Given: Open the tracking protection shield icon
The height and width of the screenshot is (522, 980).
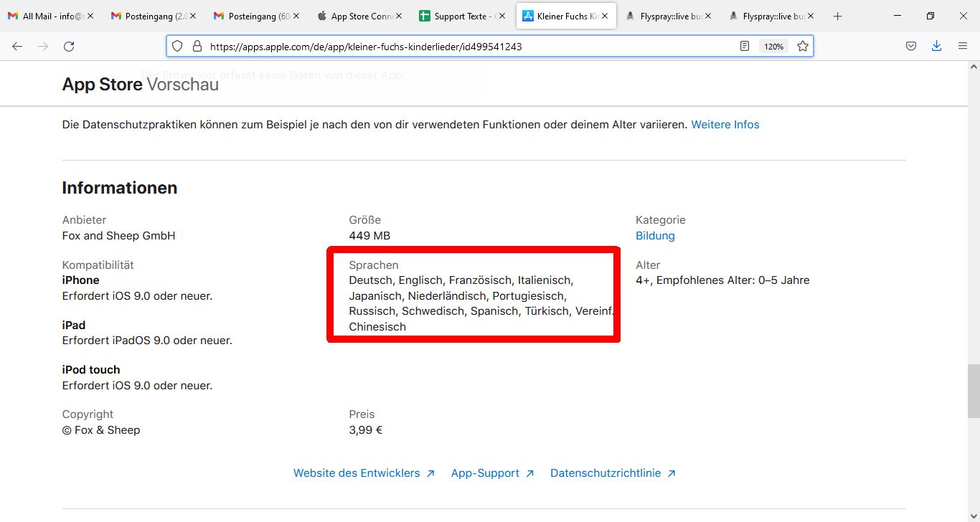Looking at the screenshot, I should [177, 46].
